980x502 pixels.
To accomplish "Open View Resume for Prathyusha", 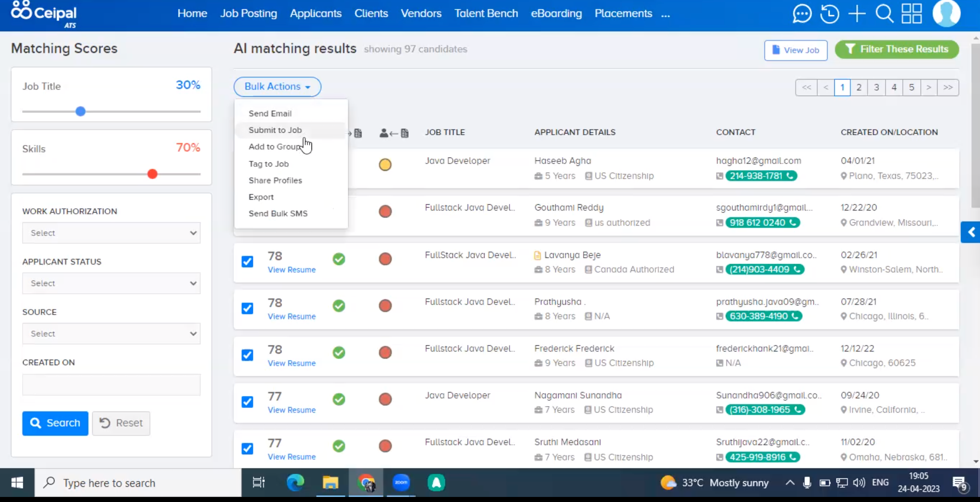I will [x=291, y=316].
